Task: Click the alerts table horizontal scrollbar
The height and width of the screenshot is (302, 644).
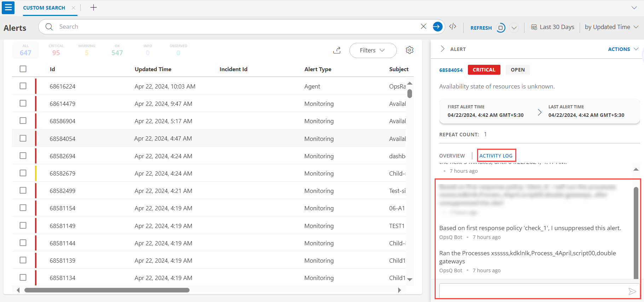Action: coord(107,290)
